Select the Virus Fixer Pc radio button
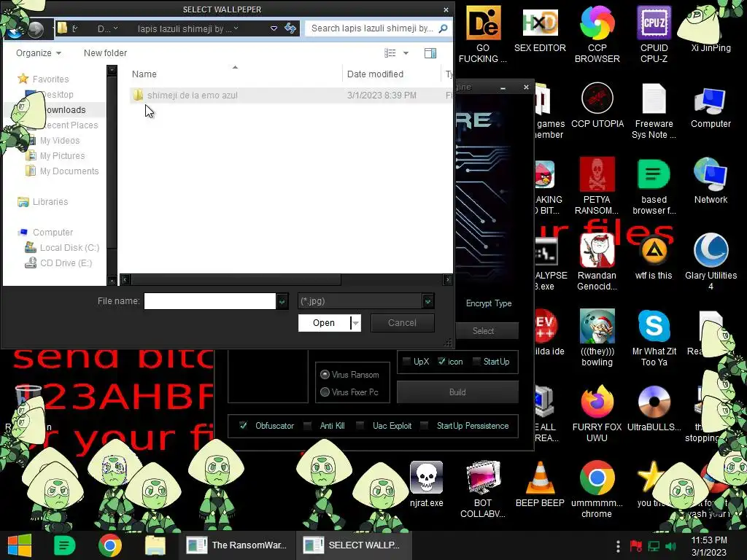Screen dimensions: 747x560 [x=325, y=392]
